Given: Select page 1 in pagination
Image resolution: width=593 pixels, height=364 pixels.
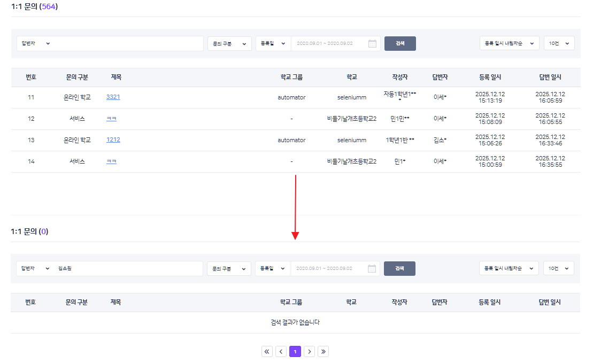Looking at the screenshot, I should pos(295,352).
